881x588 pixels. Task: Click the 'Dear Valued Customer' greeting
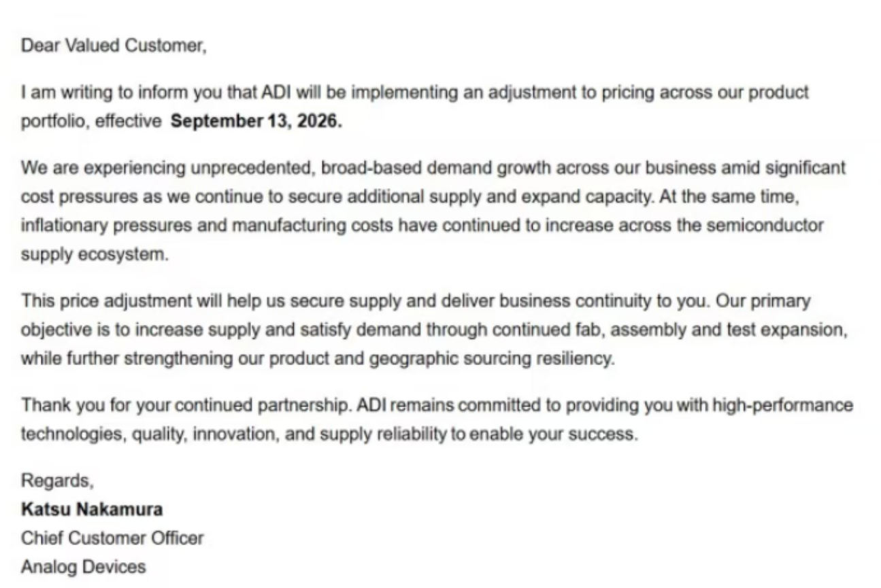click(x=113, y=46)
